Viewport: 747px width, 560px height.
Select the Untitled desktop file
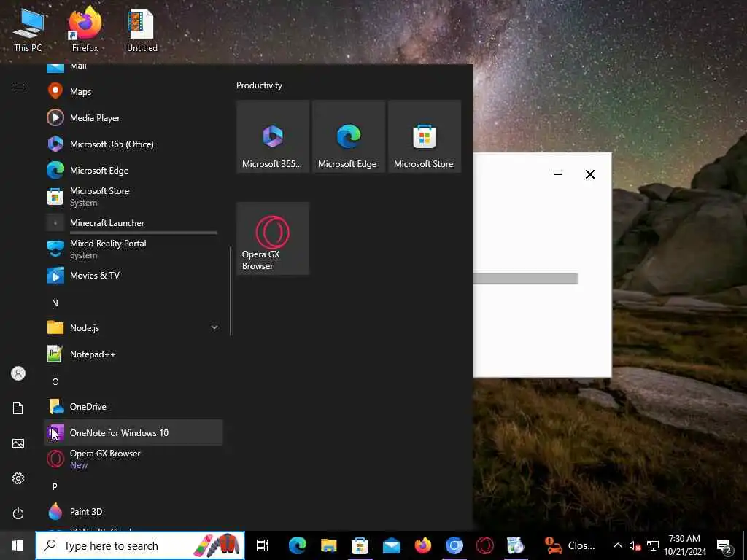click(x=142, y=31)
